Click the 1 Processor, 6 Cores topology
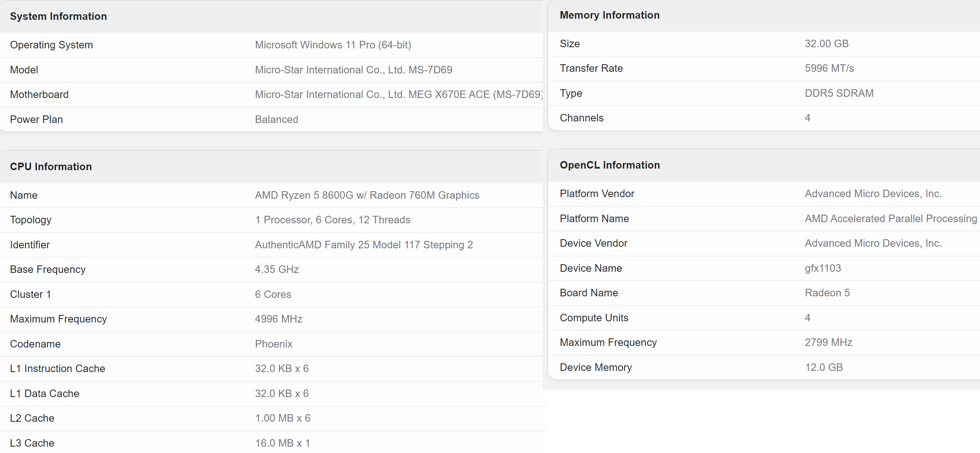 pyautogui.click(x=332, y=220)
